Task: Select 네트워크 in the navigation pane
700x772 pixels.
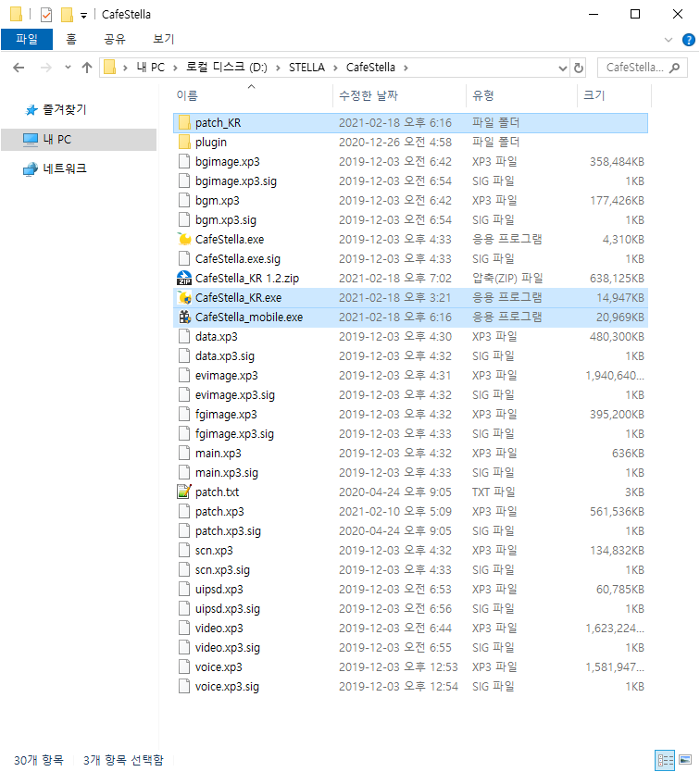Action: pyautogui.click(x=65, y=168)
